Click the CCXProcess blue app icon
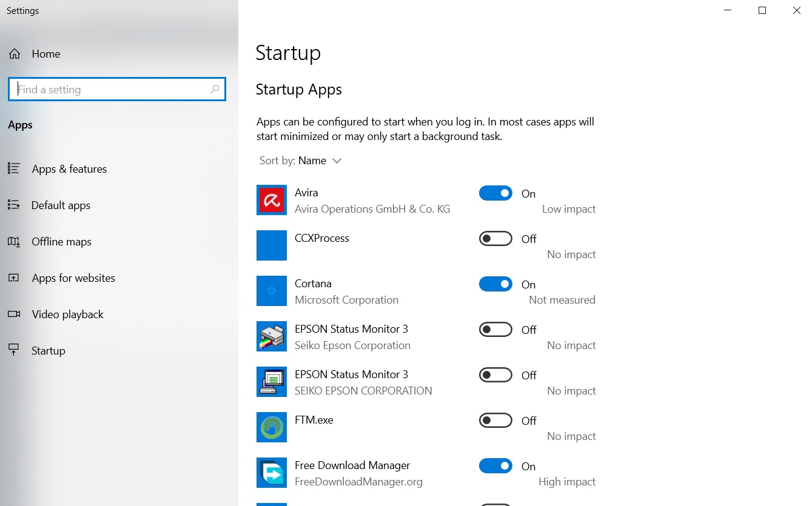Image resolution: width=812 pixels, height=506 pixels. pos(272,245)
